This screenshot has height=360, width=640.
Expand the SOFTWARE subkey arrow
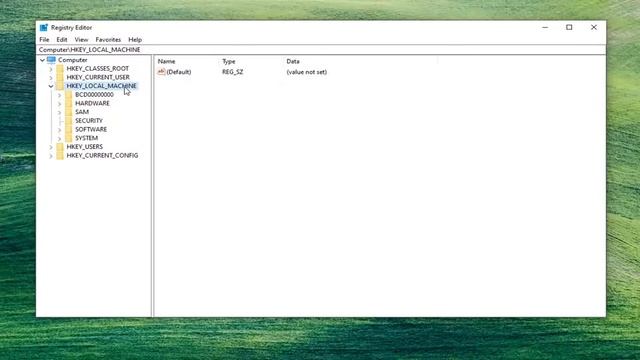coord(60,130)
